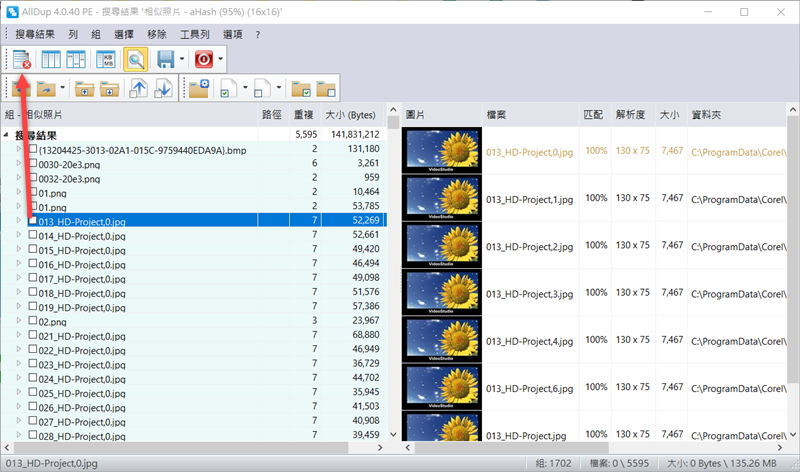Click the move-down blue arrow icon
This screenshot has width=800, height=472.
tap(162, 88)
